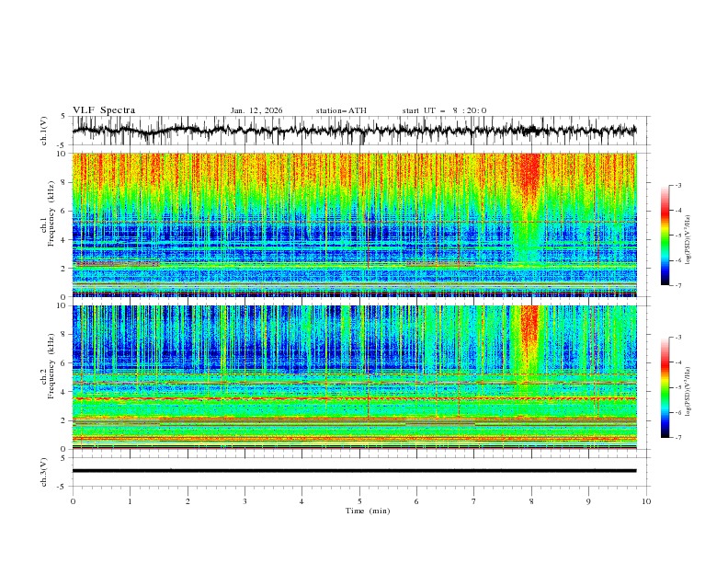The height and width of the screenshot is (563, 728).
Task: Click the 'VLF Spectra' title text
Action: [104, 110]
